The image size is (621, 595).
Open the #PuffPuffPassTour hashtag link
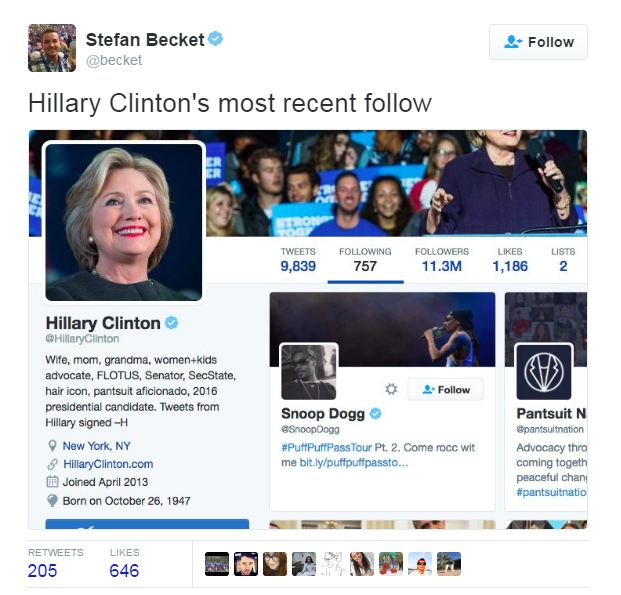tap(326, 448)
